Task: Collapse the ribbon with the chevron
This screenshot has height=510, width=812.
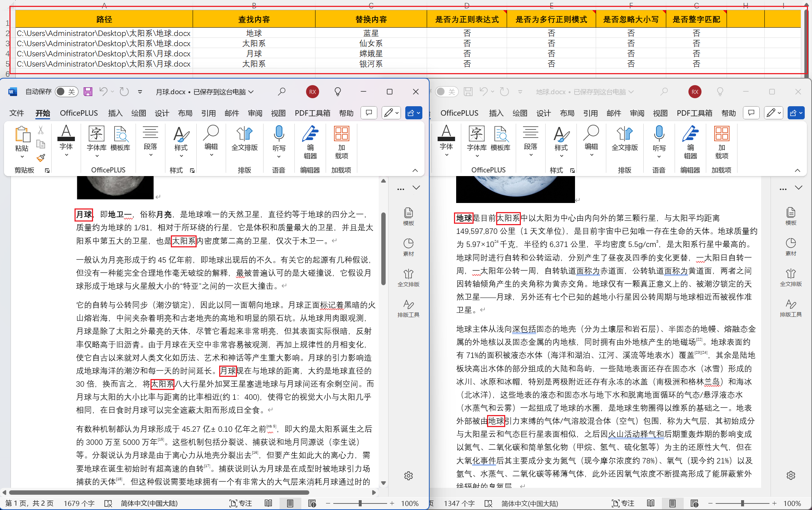Action: coord(415,171)
